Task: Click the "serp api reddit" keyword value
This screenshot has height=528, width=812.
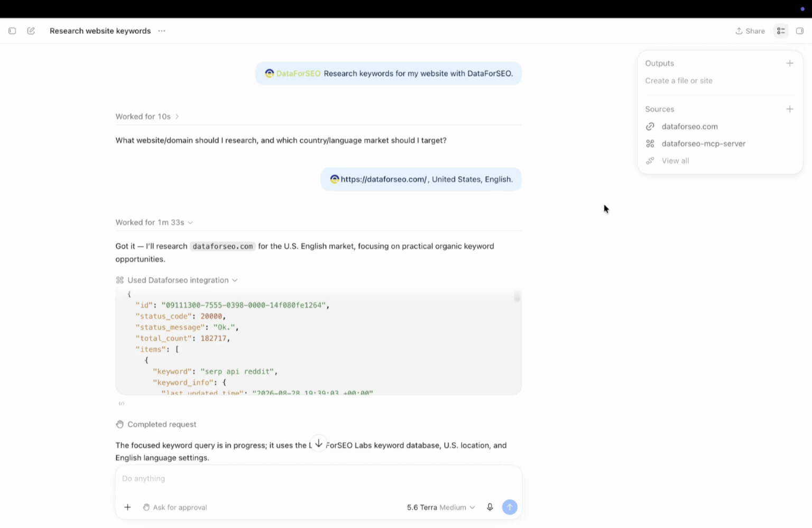Action: pos(237,371)
